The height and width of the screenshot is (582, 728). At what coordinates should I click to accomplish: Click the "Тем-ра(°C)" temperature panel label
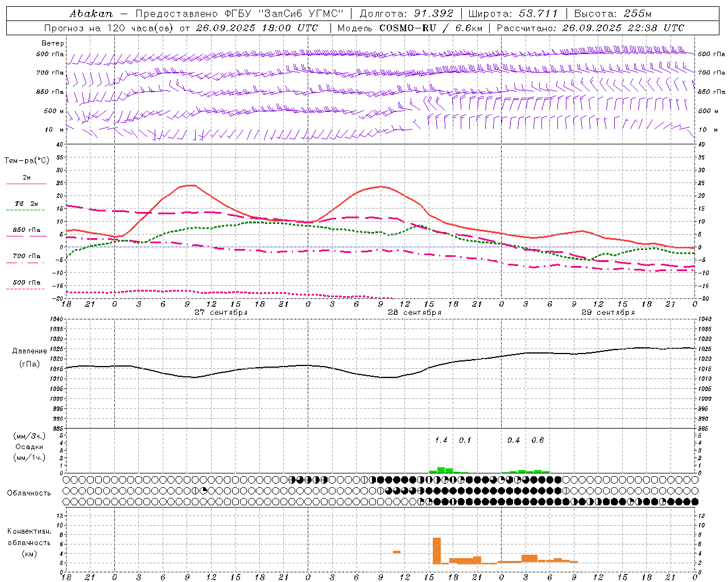27,161
